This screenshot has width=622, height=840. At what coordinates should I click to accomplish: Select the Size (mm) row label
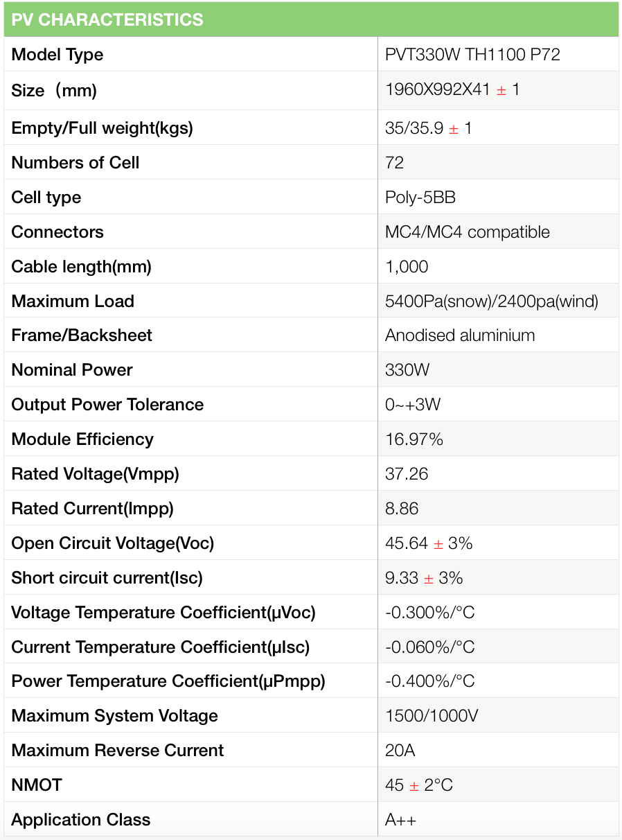(54, 90)
